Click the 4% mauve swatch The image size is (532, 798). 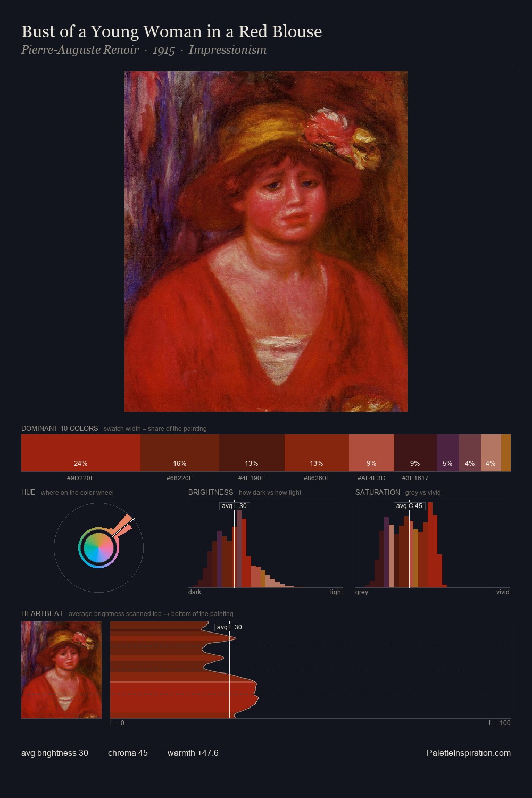click(x=470, y=453)
